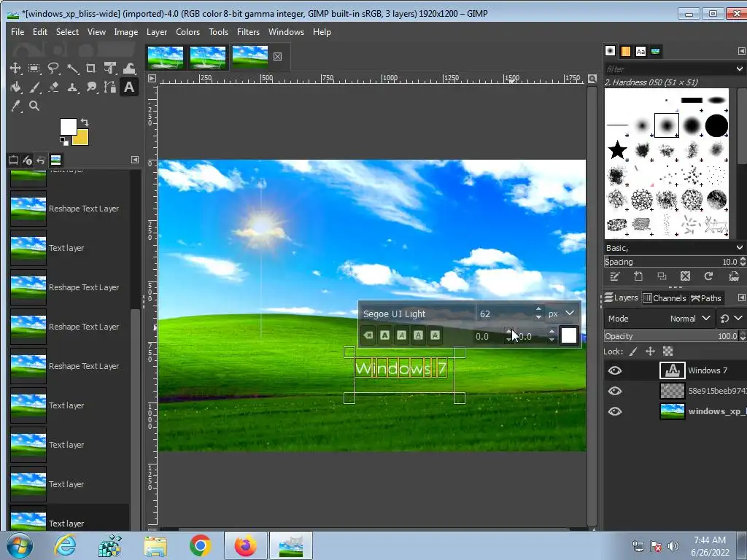The image size is (747, 560).
Task: Switch to the Channels tab
Action: pyautogui.click(x=665, y=298)
